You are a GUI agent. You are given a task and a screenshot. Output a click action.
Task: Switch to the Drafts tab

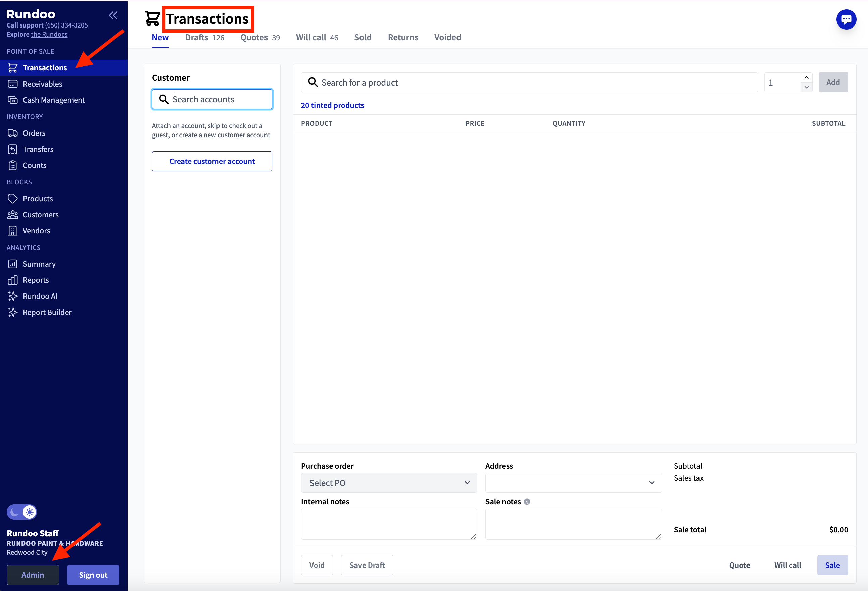[x=204, y=37]
